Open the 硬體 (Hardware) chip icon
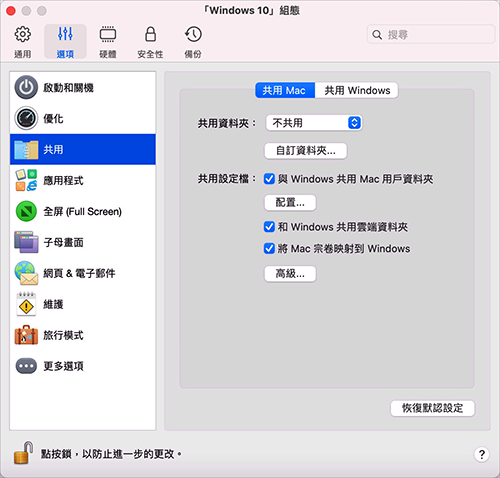This screenshot has width=500, height=478. point(108,34)
